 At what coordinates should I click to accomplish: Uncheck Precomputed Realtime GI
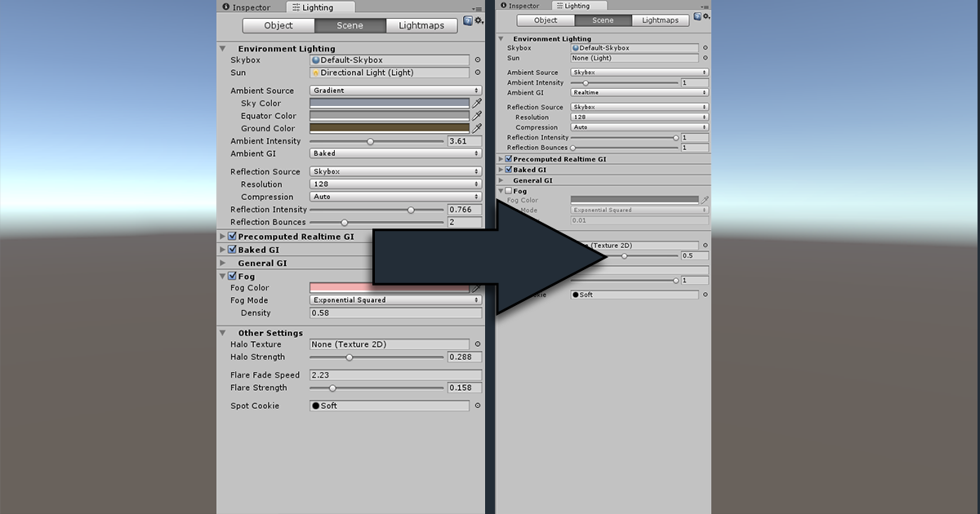pyautogui.click(x=231, y=236)
